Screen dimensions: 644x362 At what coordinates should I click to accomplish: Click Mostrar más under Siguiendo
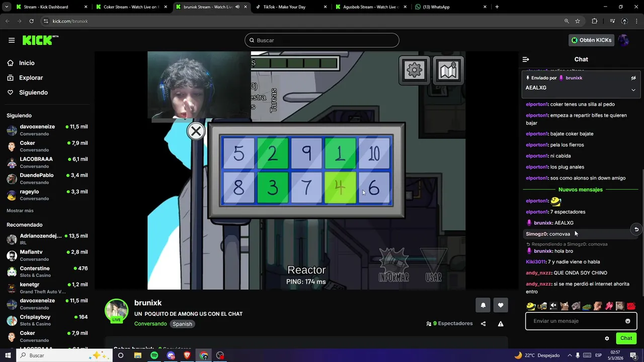coord(20,211)
